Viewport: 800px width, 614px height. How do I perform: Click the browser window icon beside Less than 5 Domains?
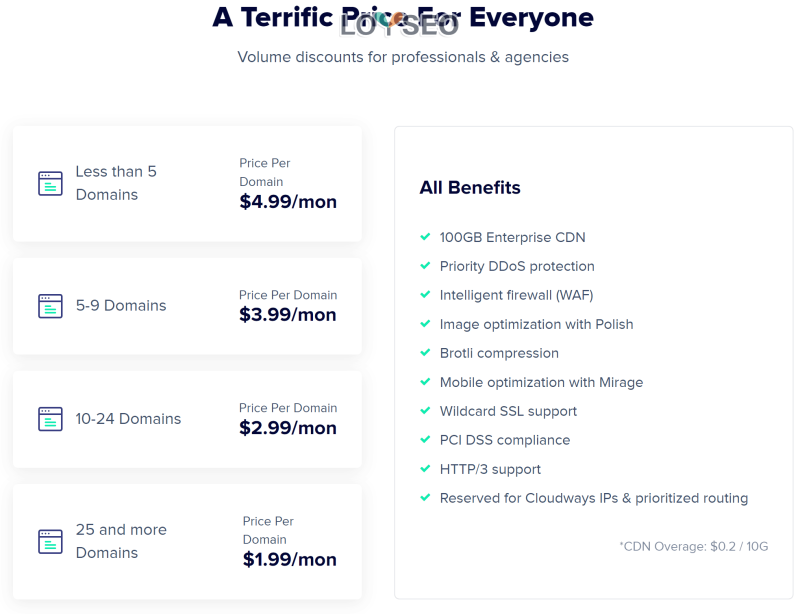[x=50, y=183]
